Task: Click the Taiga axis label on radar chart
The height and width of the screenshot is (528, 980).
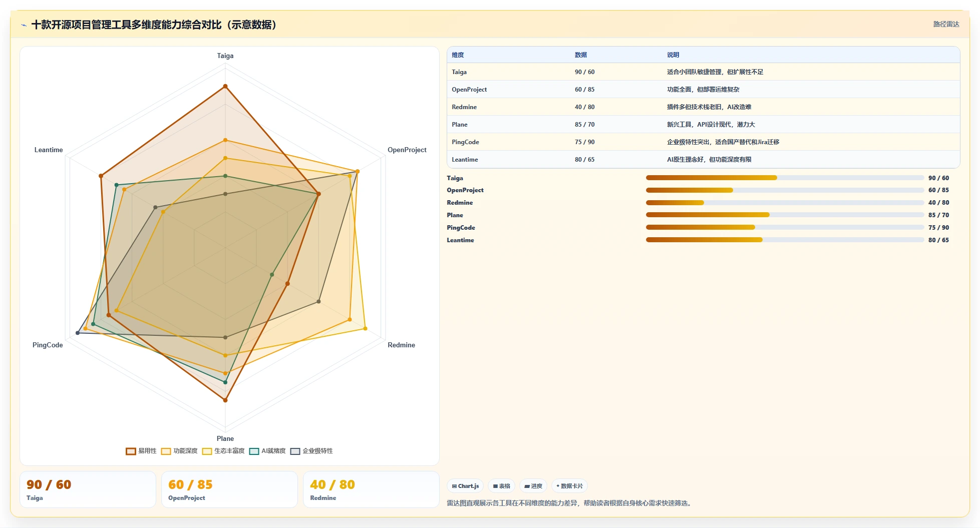Action: pyautogui.click(x=225, y=56)
